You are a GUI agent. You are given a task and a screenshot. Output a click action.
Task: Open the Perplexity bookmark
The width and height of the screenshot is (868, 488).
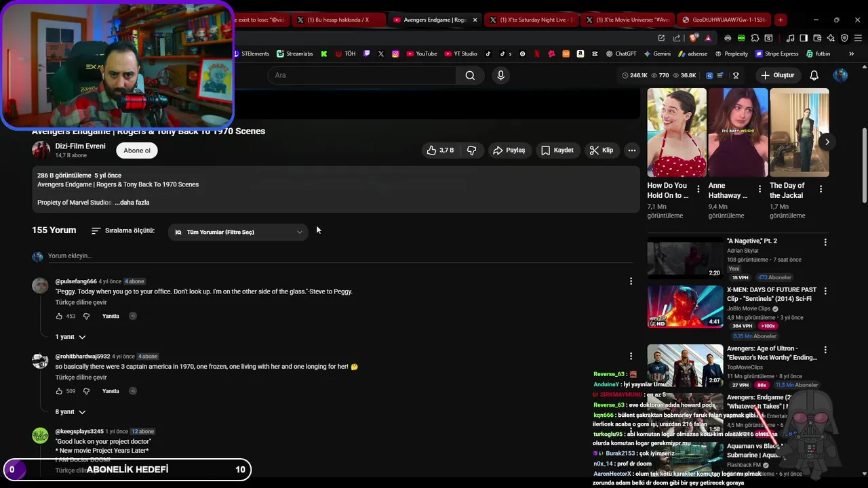click(x=731, y=54)
